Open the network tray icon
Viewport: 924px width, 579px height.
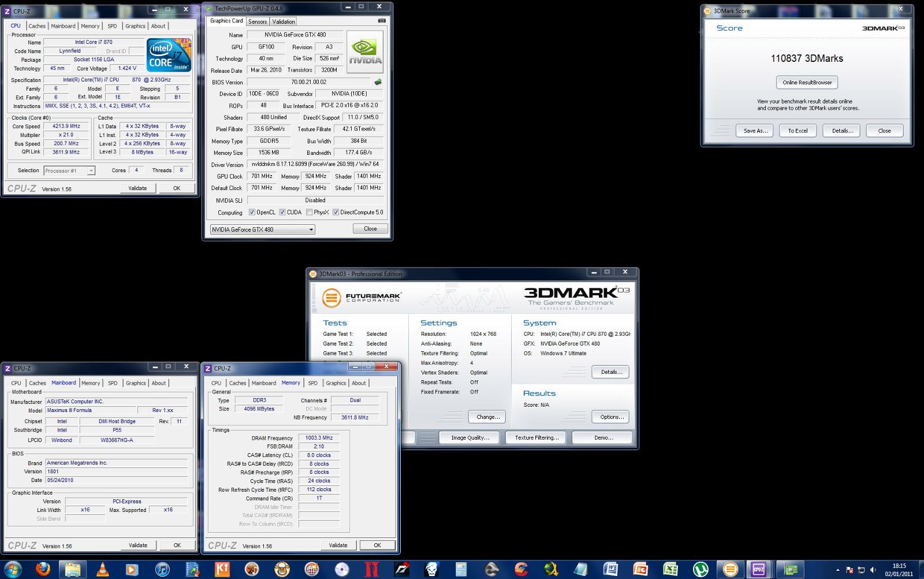point(862,570)
